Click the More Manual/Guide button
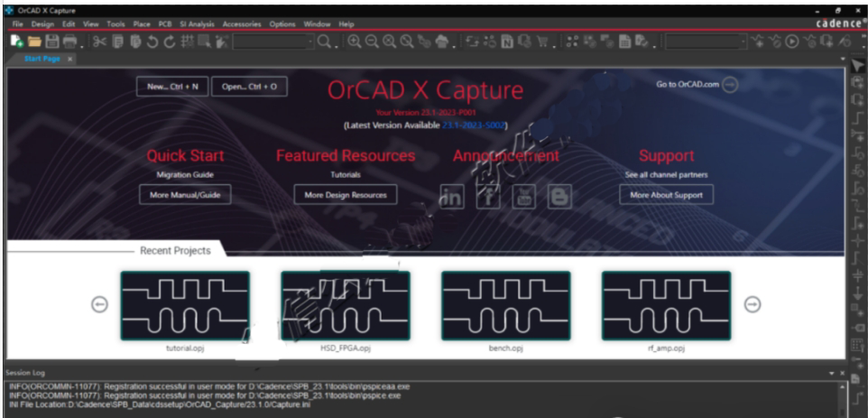This screenshot has height=418, width=868. pyautogui.click(x=185, y=195)
